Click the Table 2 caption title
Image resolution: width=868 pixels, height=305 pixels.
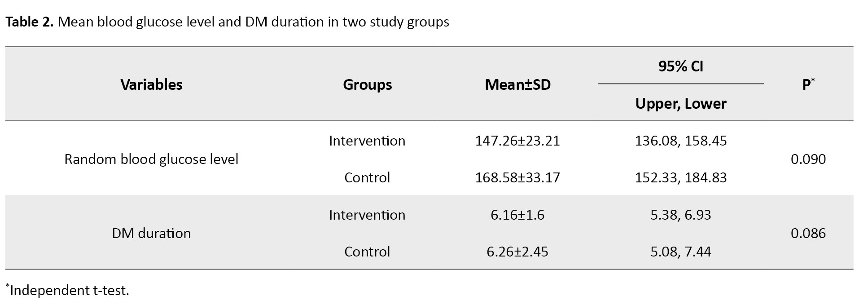tap(227, 22)
